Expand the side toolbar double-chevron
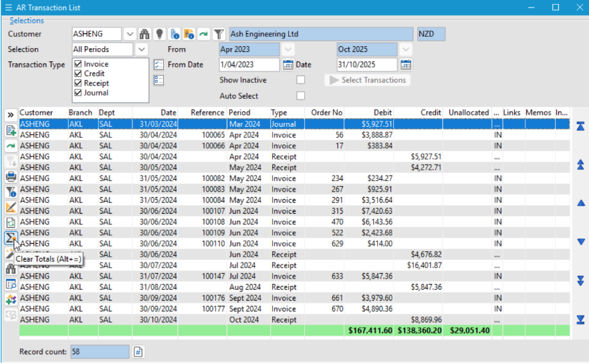 (11, 115)
